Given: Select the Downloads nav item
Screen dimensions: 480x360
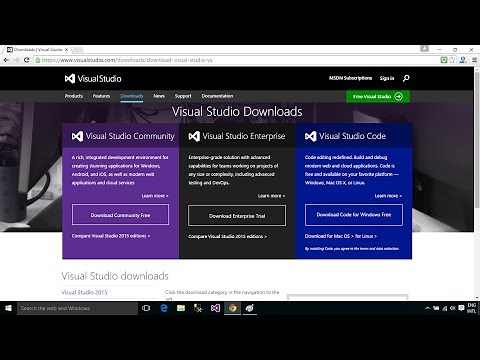Looking at the screenshot, I should click(132, 96).
